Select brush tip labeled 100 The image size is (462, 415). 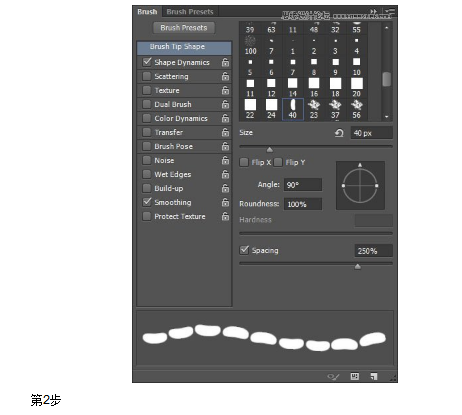tap(250, 45)
